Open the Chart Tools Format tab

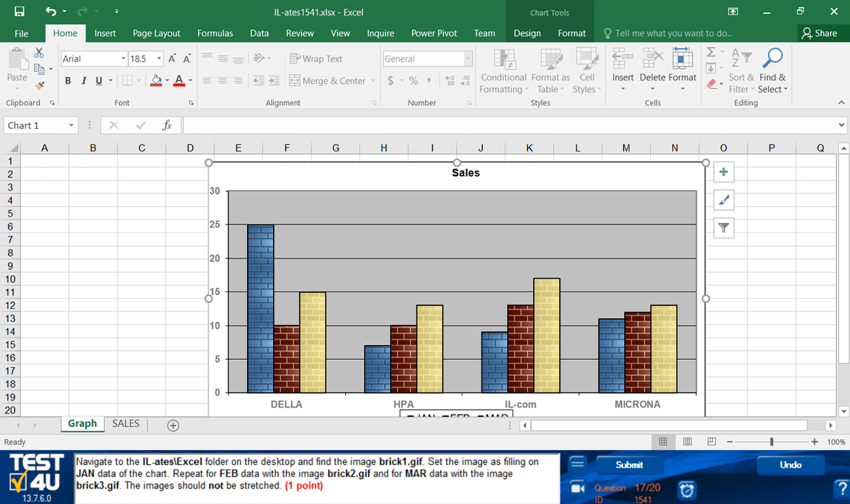click(572, 33)
